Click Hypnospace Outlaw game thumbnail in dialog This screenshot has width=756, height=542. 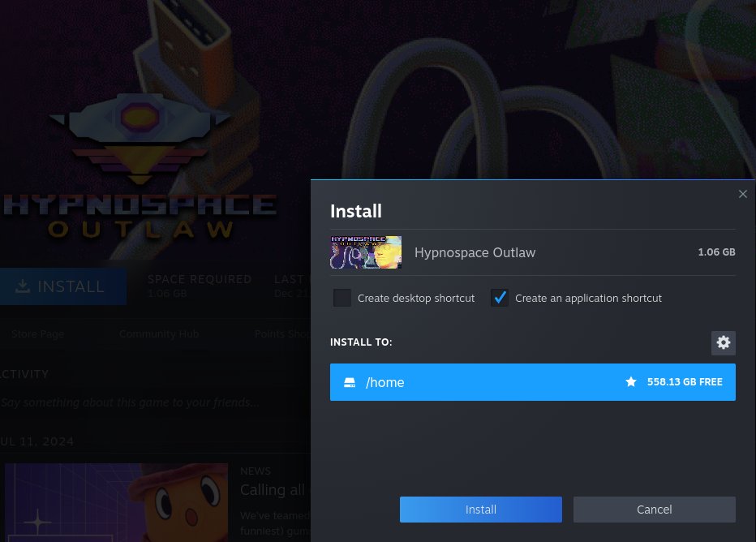[x=366, y=252]
